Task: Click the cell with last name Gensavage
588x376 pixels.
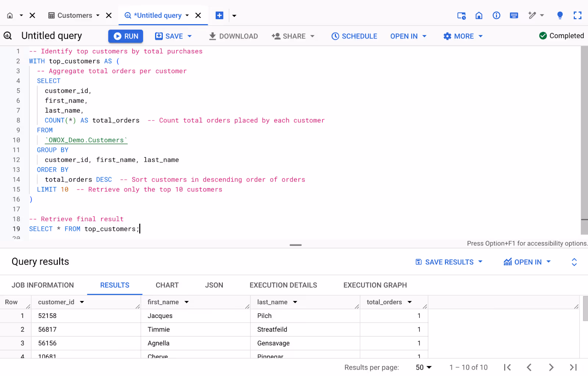Action: (x=305, y=343)
